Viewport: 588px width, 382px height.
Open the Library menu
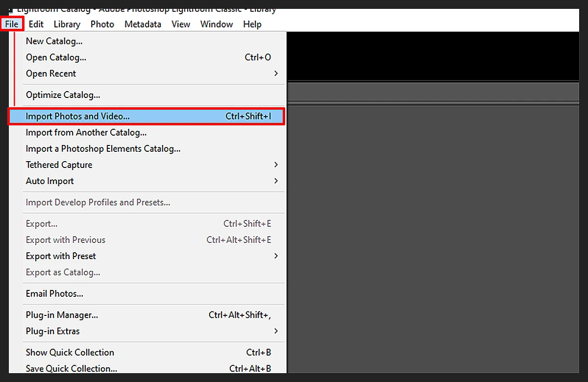point(67,24)
